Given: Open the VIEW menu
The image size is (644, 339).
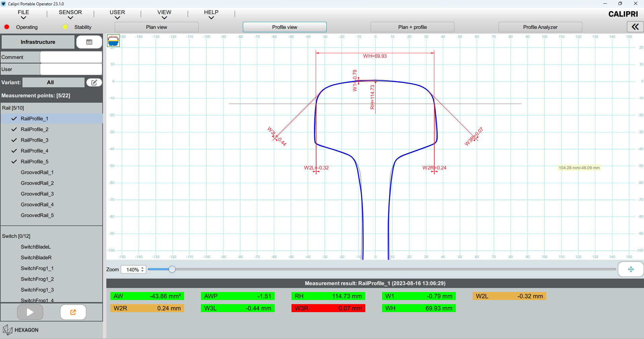Looking at the screenshot, I should 164,12.
